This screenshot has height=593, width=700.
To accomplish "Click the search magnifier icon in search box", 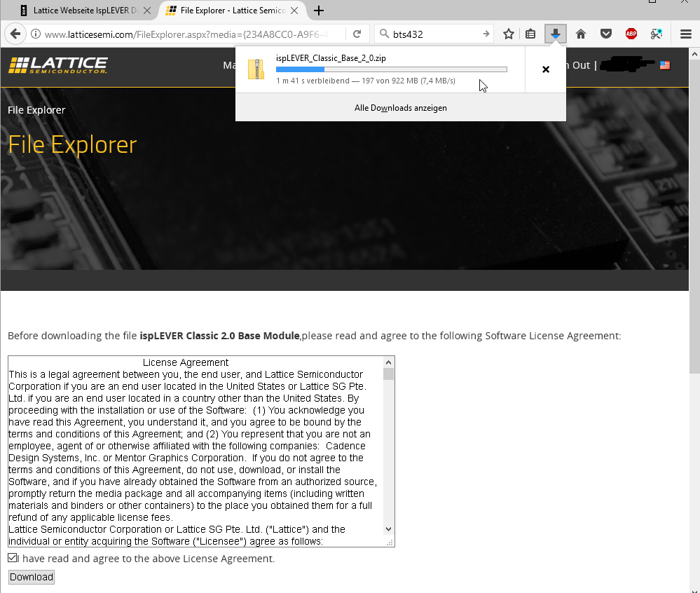I will point(383,34).
